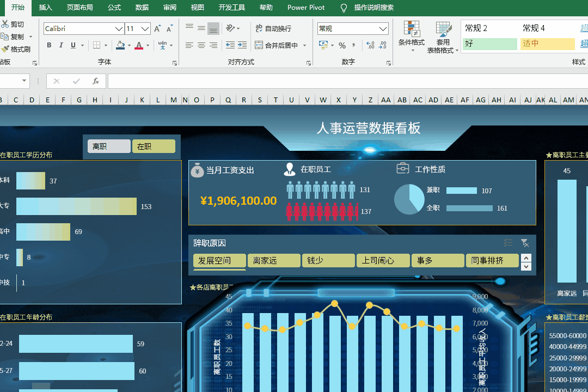
Task: Open the font name dropdown
Action: (x=119, y=28)
